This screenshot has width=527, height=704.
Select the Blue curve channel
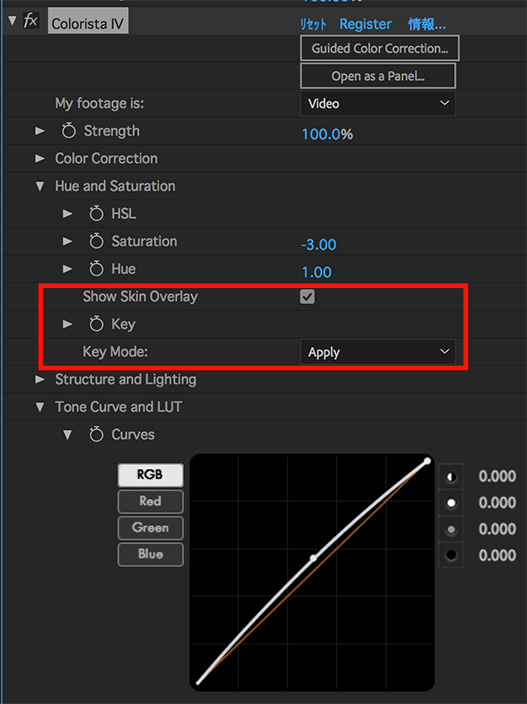(x=150, y=554)
